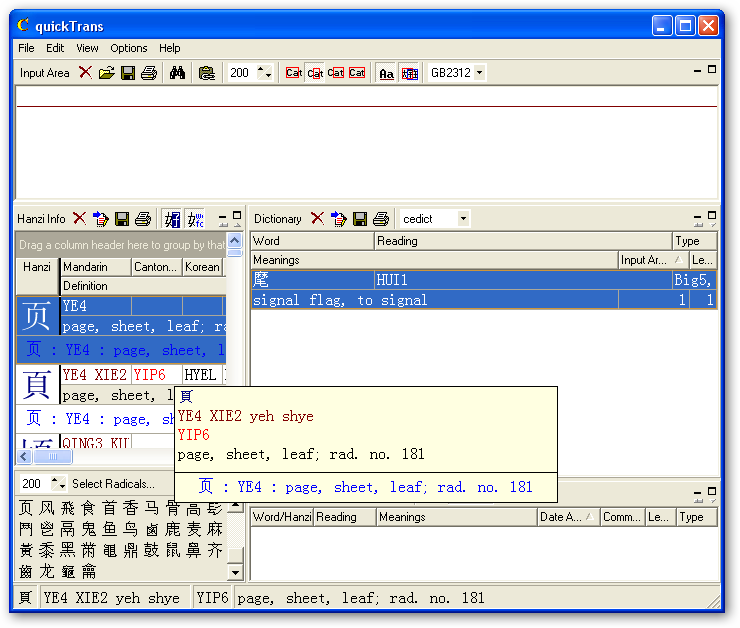Screen dimensions: 740x628
Task: Select the fourth Cat selection mode icon
Action: point(357,73)
